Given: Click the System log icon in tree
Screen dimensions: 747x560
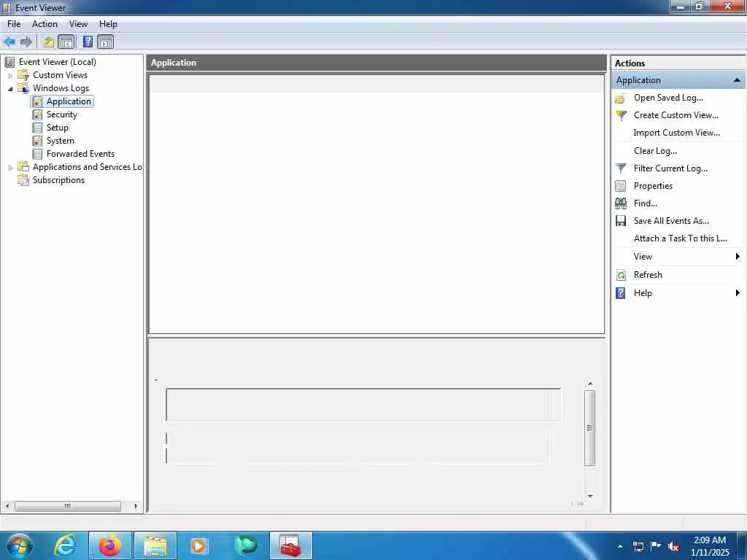Looking at the screenshot, I should tap(37, 141).
